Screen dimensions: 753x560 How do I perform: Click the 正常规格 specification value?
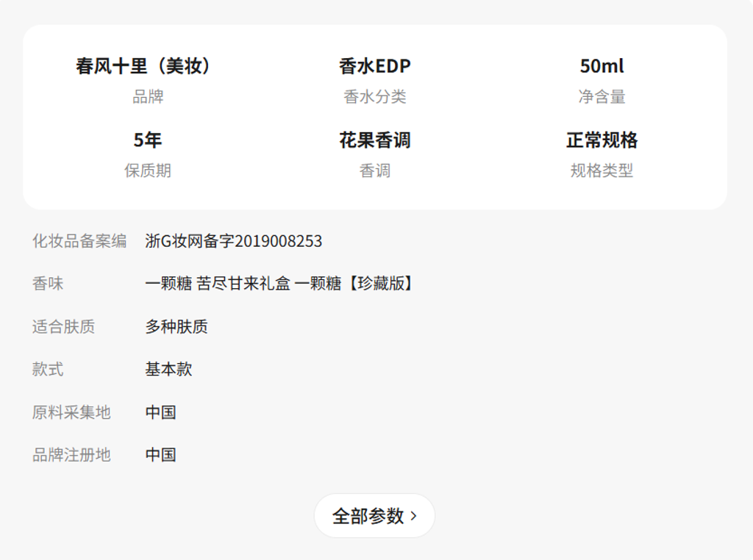[x=602, y=140]
